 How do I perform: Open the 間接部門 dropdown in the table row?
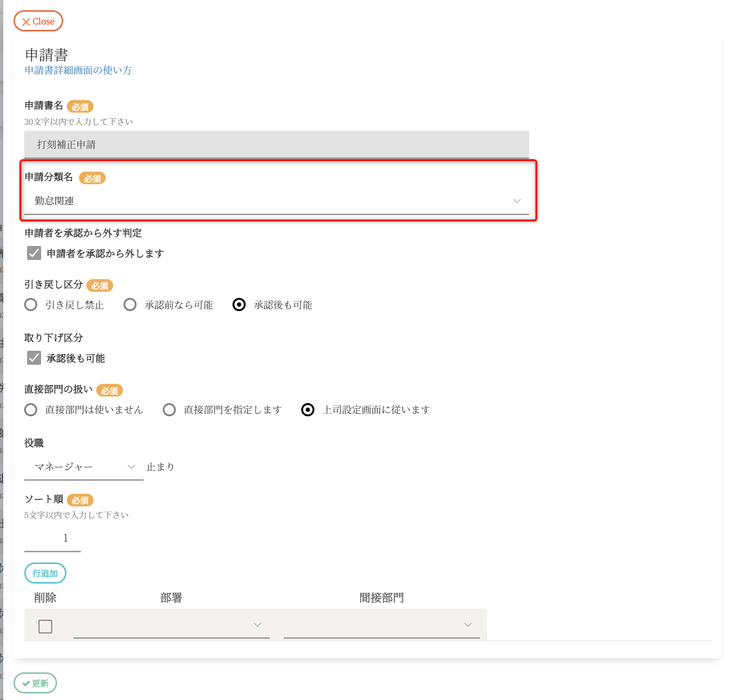coord(381,625)
